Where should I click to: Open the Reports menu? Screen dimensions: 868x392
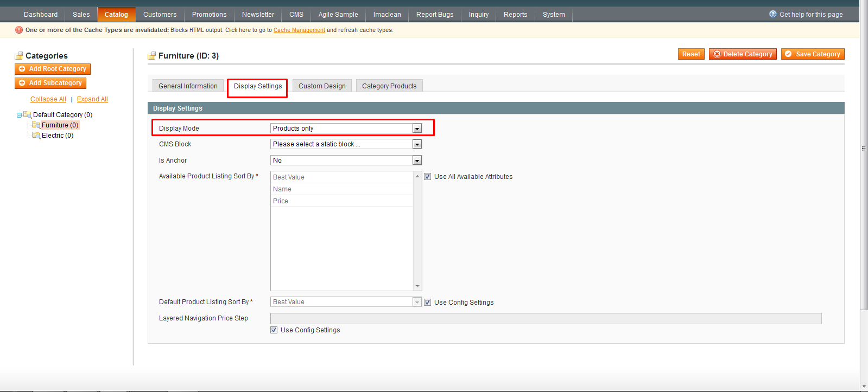(x=516, y=15)
